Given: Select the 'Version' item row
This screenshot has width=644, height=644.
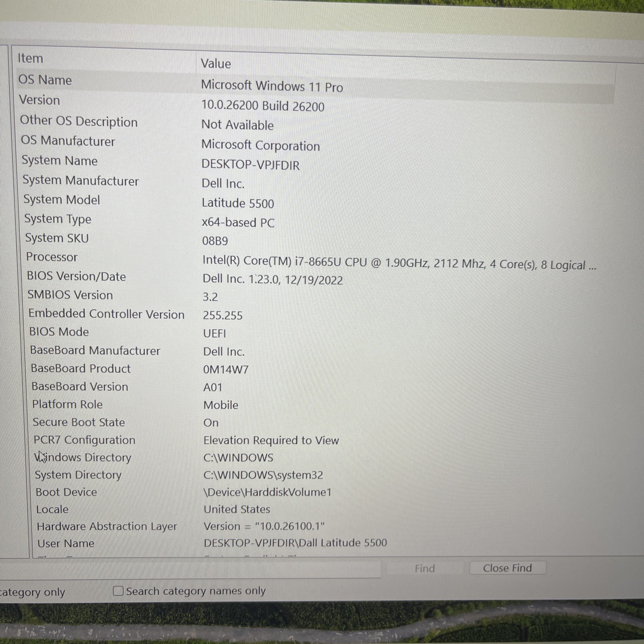Looking at the screenshot, I should click(39, 100).
